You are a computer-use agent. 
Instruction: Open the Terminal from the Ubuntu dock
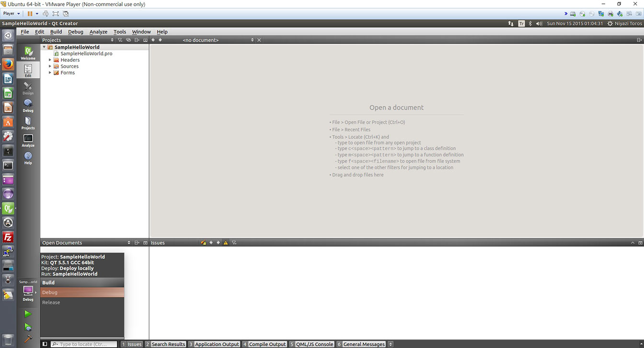click(8, 165)
